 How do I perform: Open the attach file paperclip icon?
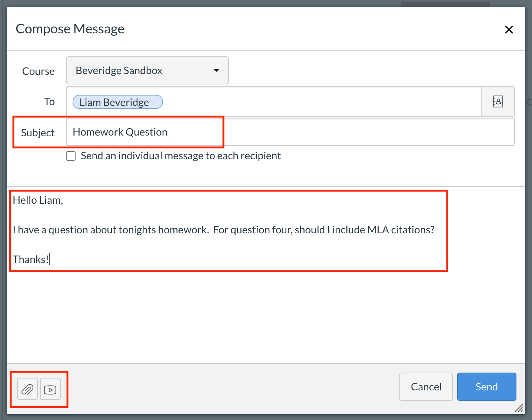click(x=27, y=389)
